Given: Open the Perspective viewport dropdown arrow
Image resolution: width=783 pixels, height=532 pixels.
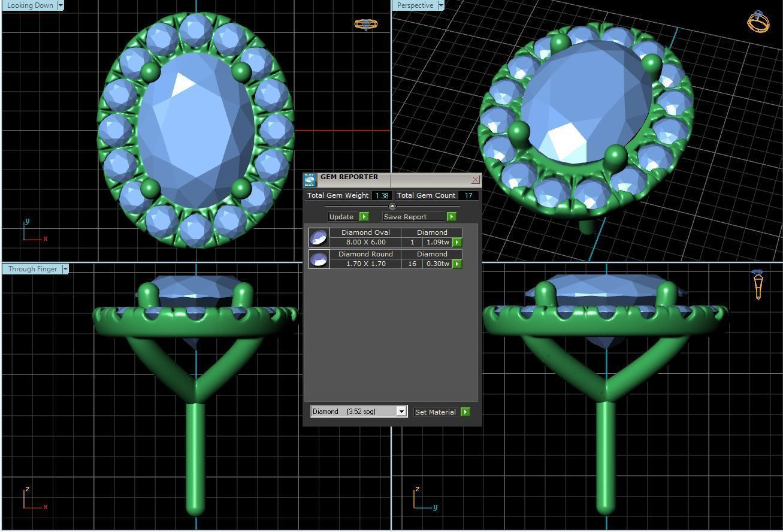Looking at the screenshot, I should [441, 5].
